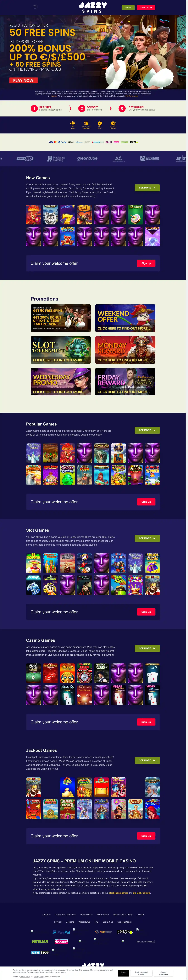Click the Safe & Secure shield icon
This screenshot has width=188, height=980.
[100, 123]
